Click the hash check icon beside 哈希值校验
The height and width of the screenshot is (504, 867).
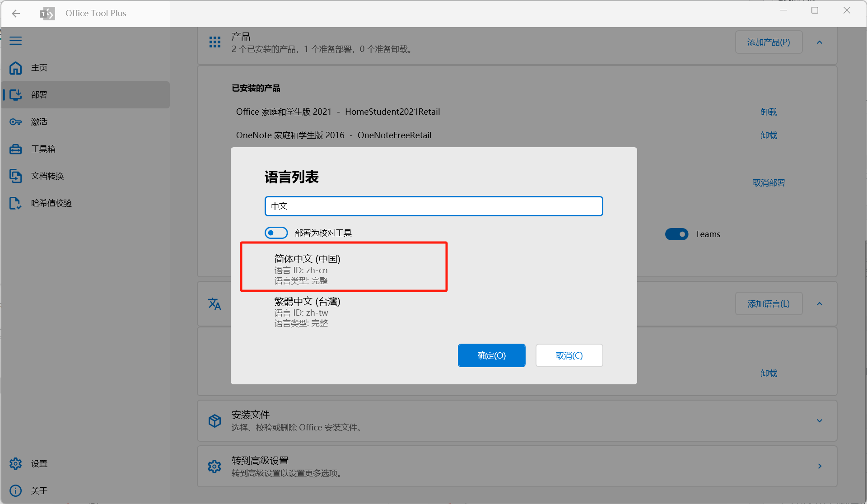[x=16, y=203]
